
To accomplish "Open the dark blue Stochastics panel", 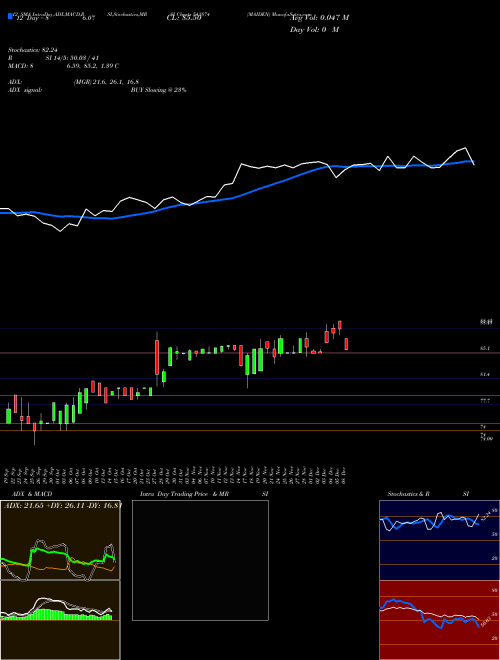I will point(439,540).
